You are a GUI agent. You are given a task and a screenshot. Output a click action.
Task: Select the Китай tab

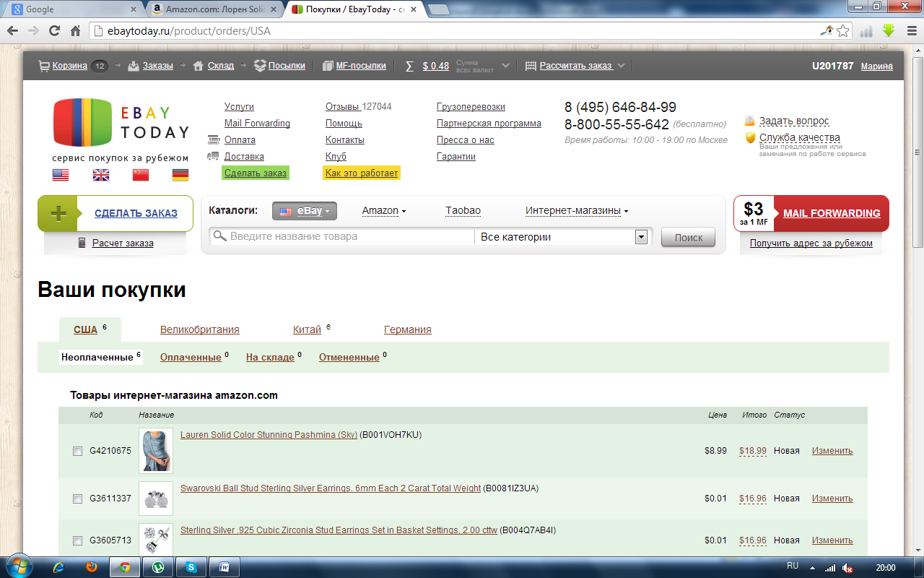click(x=307, y=329)
